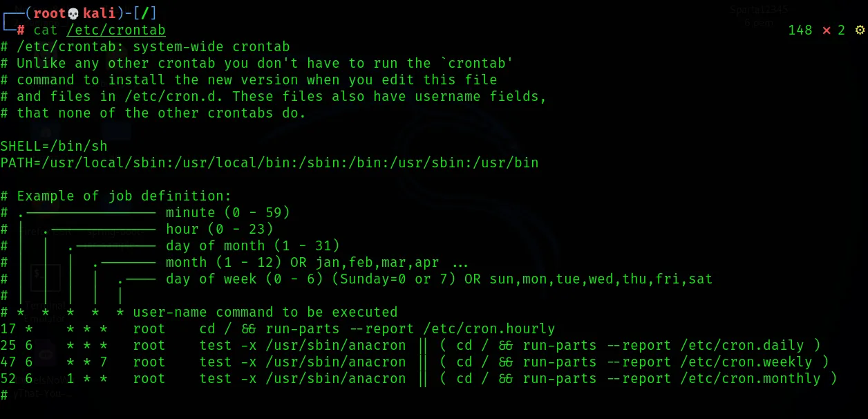
Task: Click the red root username in prompt
Action: 50,14
